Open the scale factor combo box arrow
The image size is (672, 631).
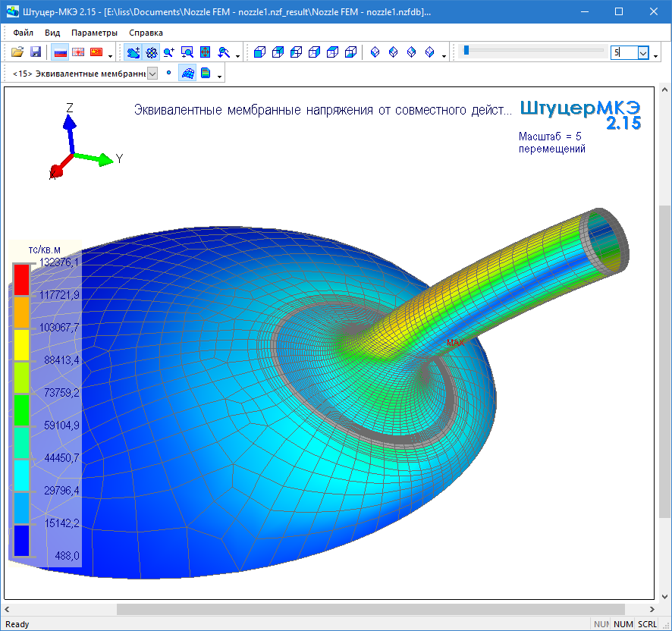pyautogui.click(x=643, y=53)
